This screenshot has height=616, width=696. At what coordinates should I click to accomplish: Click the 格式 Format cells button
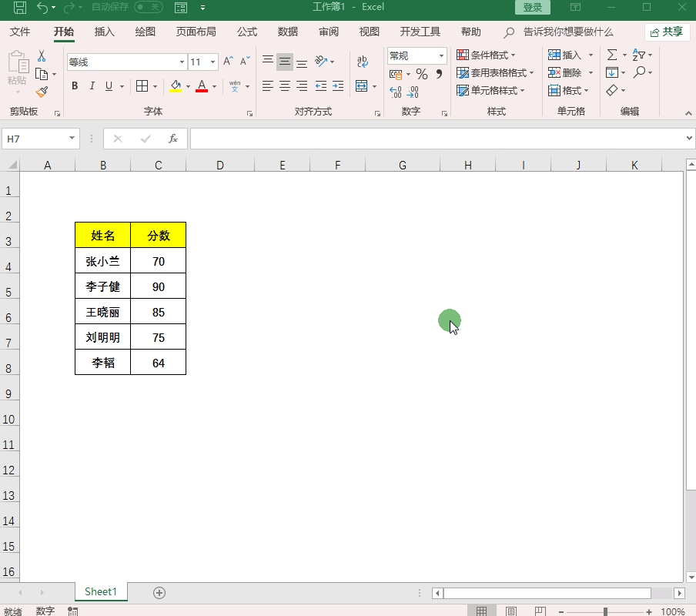click(569, 91)
